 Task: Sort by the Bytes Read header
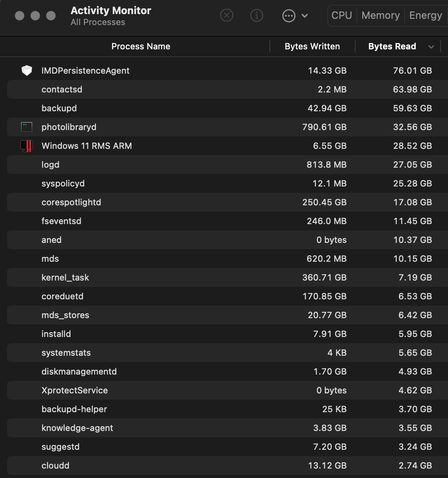coord(392,46)
